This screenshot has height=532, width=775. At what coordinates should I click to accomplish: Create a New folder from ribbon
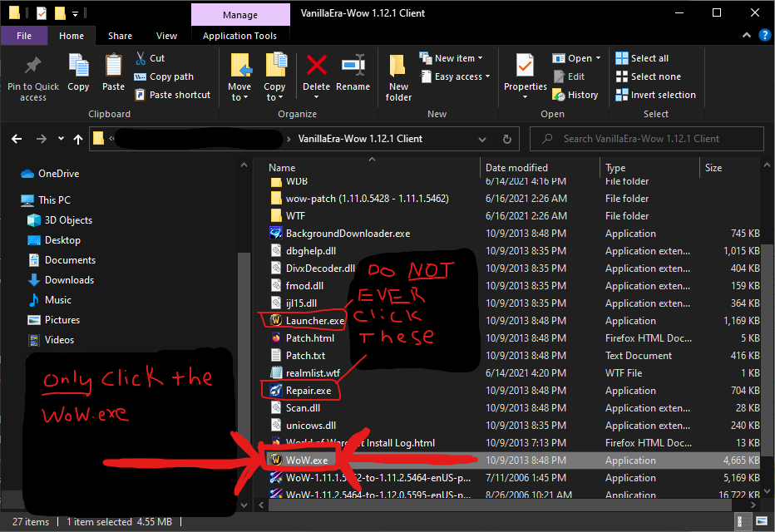coord(398,78)
